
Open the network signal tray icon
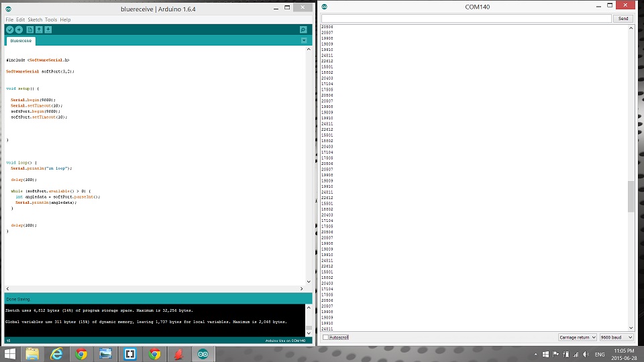click(576, 354)
